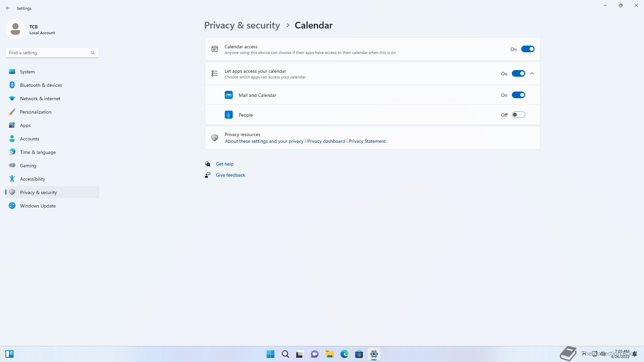Open the Privacy dashboard link

[x=326, y=141]
